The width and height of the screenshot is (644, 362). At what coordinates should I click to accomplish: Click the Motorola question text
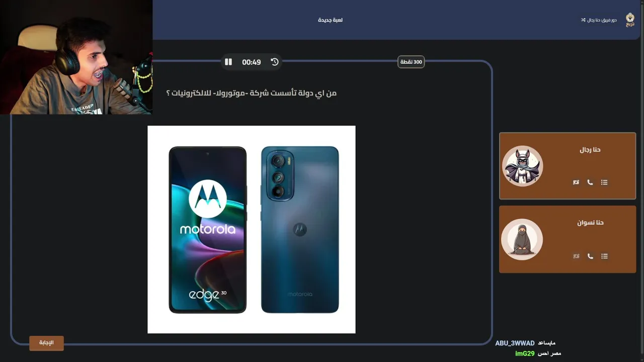tap(251, 93)
